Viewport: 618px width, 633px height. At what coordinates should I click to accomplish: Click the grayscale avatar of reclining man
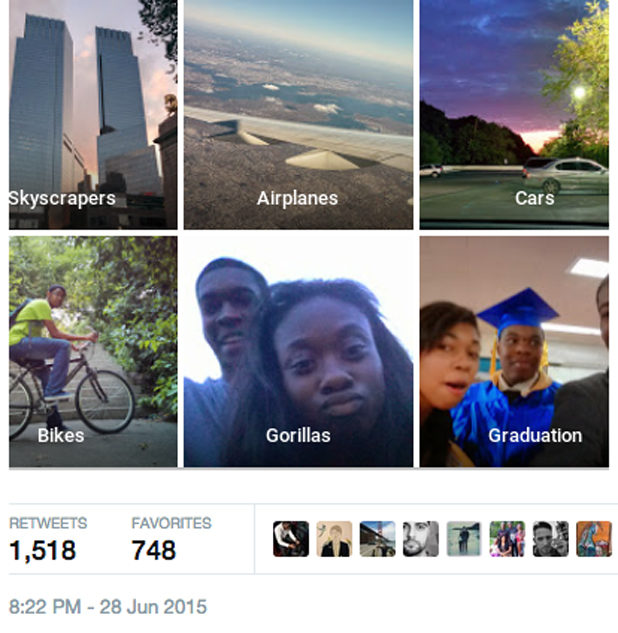(x=551, y=539)
